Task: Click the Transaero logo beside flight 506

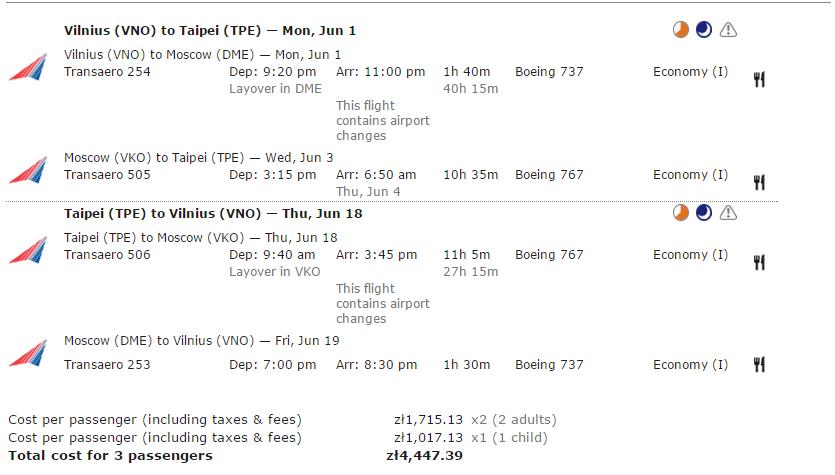Action: pyautogui.click(x=28, y=250)
